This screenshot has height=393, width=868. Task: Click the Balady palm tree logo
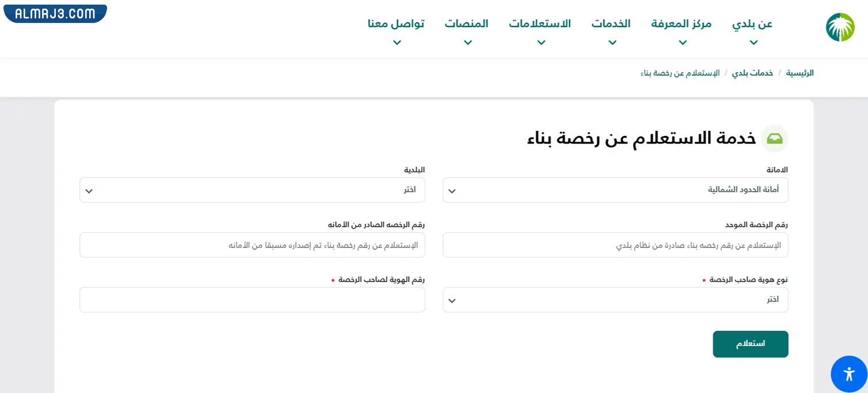pyautogui.click(x=840, y=27)
